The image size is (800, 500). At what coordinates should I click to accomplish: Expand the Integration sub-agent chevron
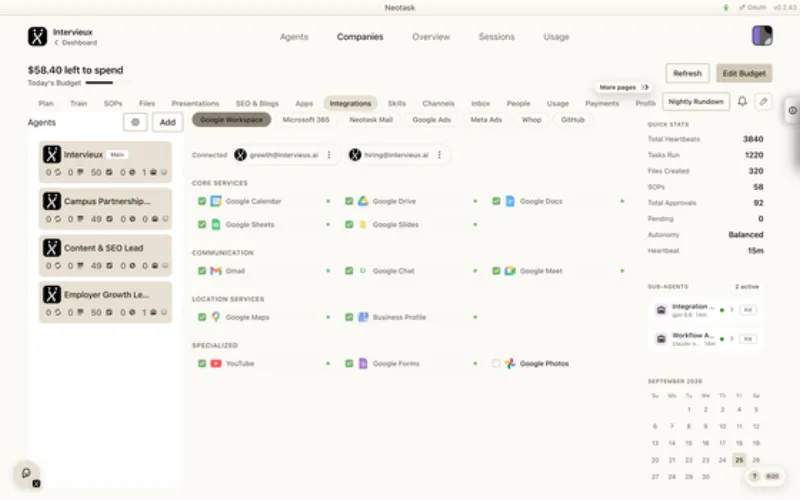pyautogui.click(x=732, y=310)
